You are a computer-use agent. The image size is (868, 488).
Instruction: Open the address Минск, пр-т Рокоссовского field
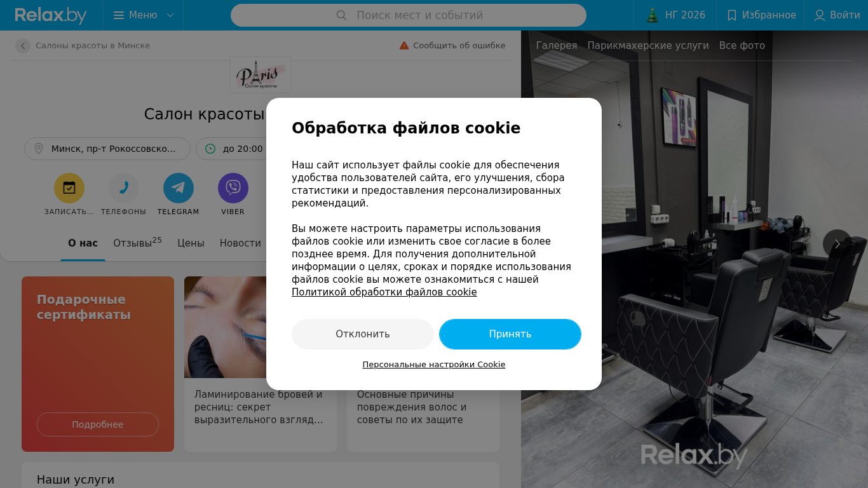click(107, 149)
